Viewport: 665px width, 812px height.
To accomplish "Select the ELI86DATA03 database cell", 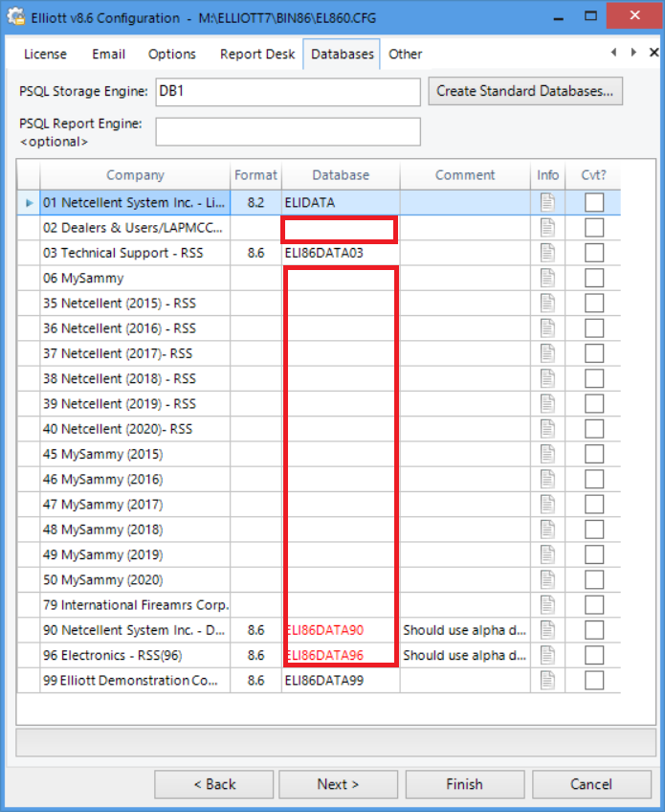I will pyautogui.click(x=341, y=253).
